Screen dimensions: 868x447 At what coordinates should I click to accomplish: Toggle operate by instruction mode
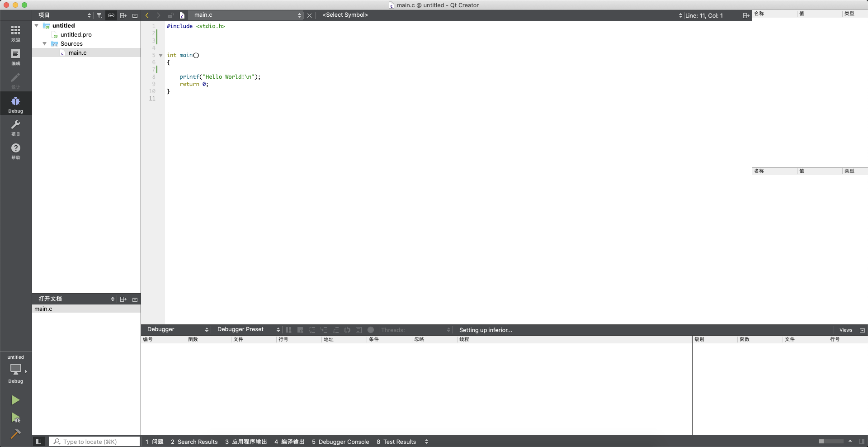click(x=359, y=330)
